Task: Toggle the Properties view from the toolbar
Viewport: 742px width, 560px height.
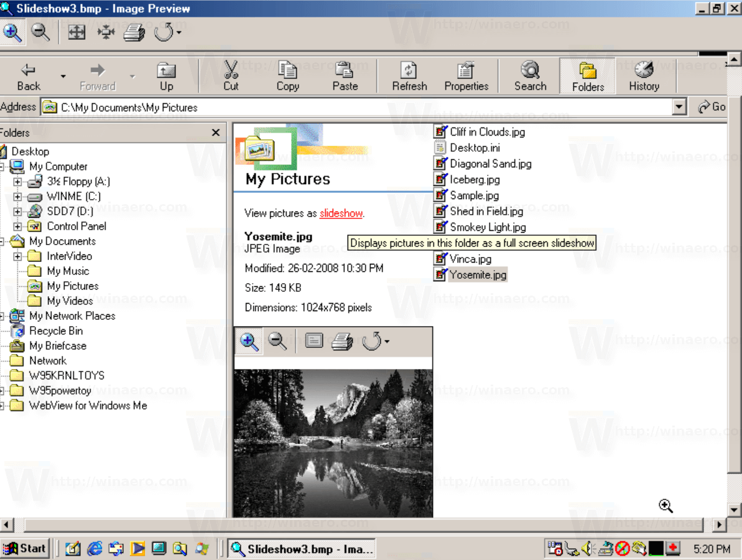Action: pos(465,75)
